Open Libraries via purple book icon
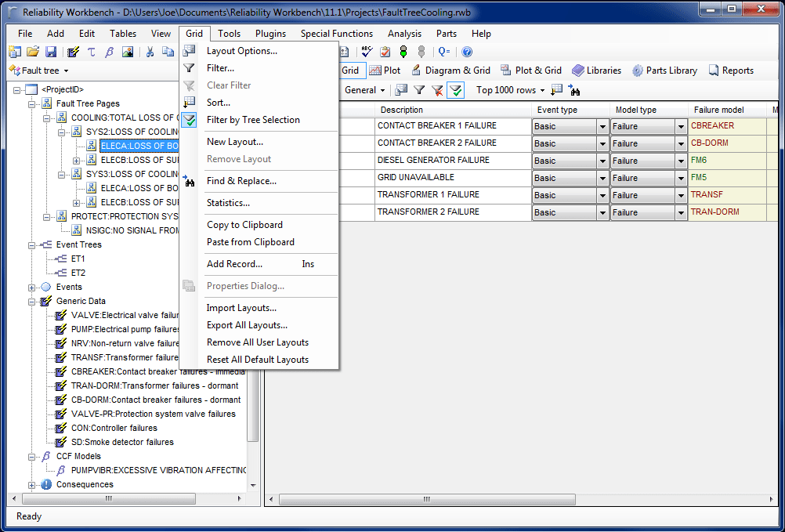This screenshot has height=532, width=785. (596, 71)
